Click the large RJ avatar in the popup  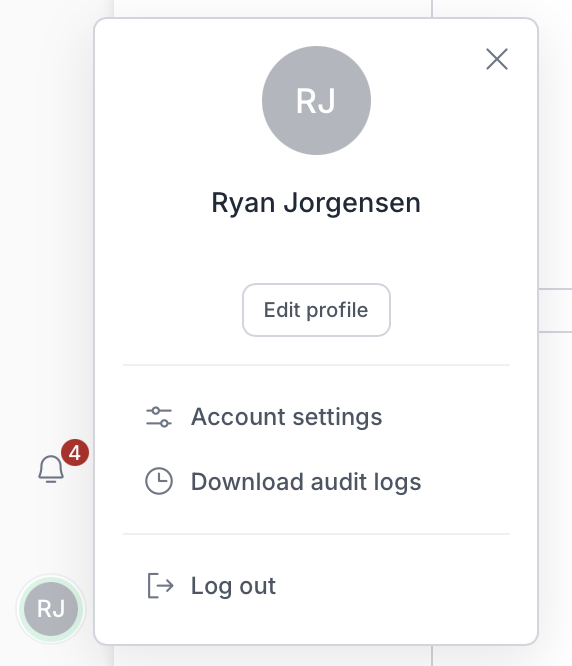point(316,100)
